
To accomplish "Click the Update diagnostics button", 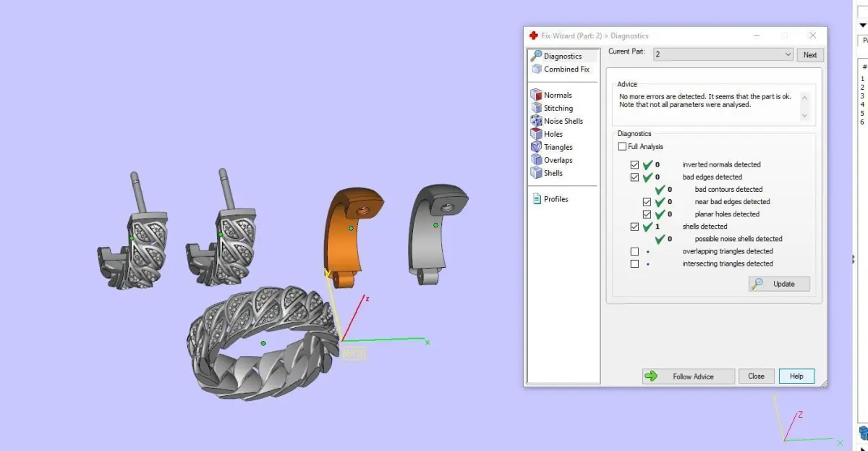I will click(779, 284).
